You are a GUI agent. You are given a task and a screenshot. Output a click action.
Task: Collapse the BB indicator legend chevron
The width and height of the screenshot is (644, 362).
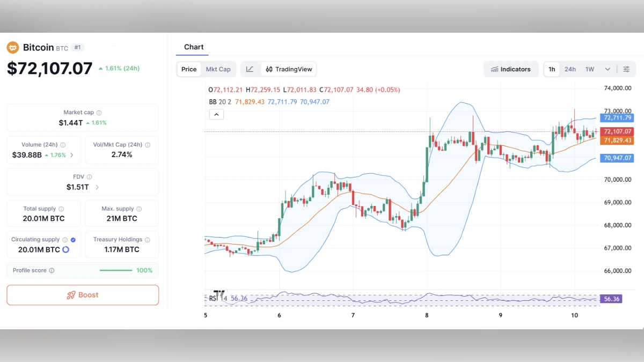pyautogui.click(x=216, y=114)
